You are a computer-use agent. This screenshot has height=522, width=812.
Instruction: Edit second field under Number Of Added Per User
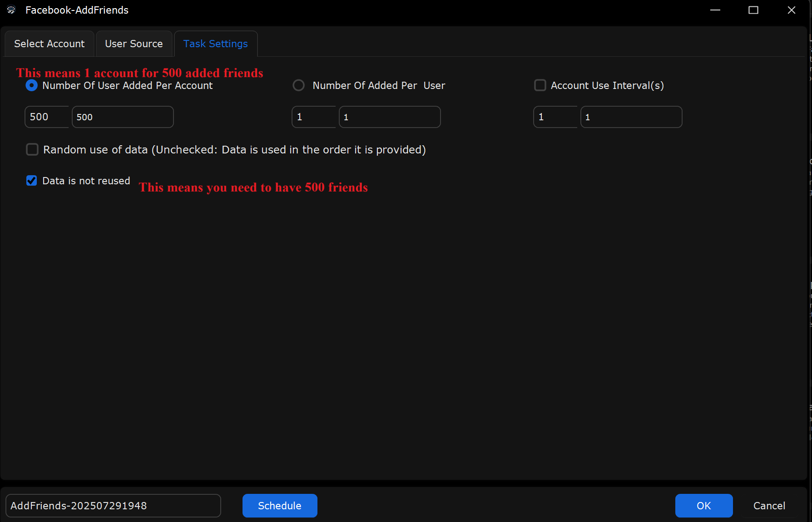tap(390, 117)
